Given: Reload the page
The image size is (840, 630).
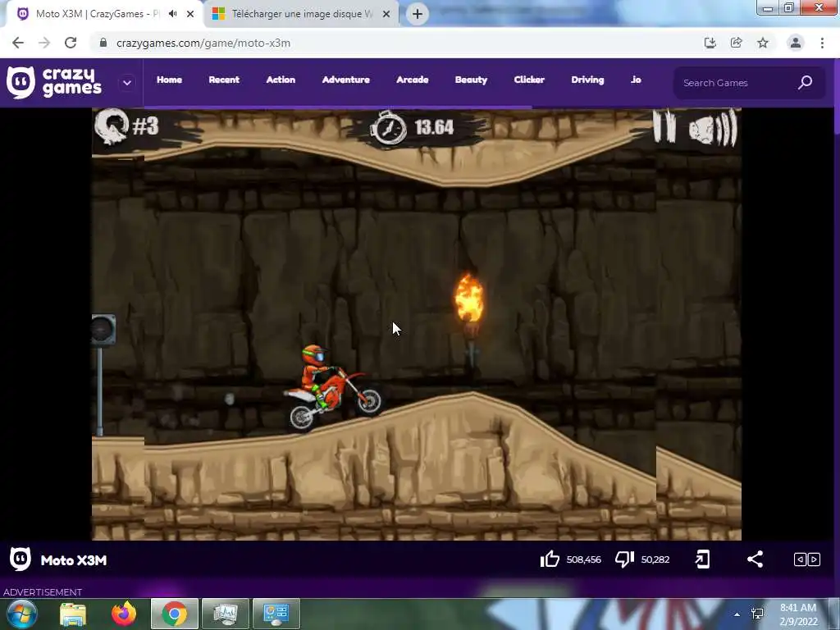Looking at the screenshot, I should 71,43.
